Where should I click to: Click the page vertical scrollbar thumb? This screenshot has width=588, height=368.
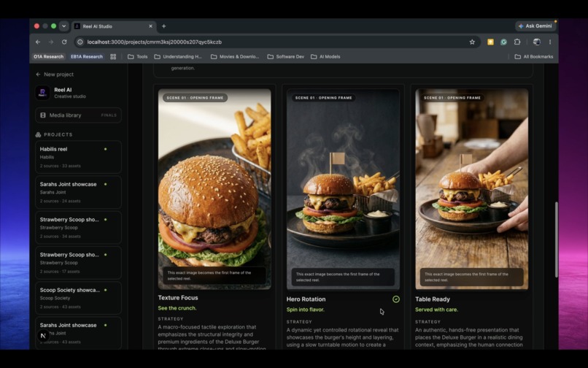556,239
